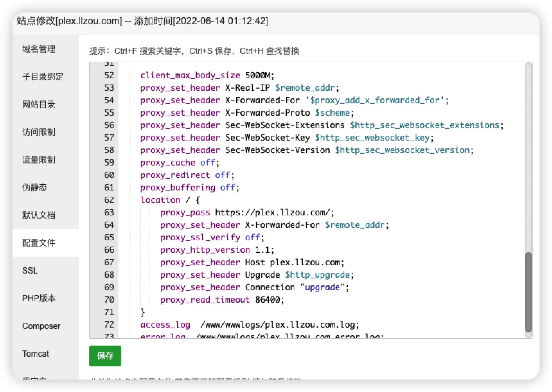Click the proxy_http_version 1.1 line

(217, 250)
